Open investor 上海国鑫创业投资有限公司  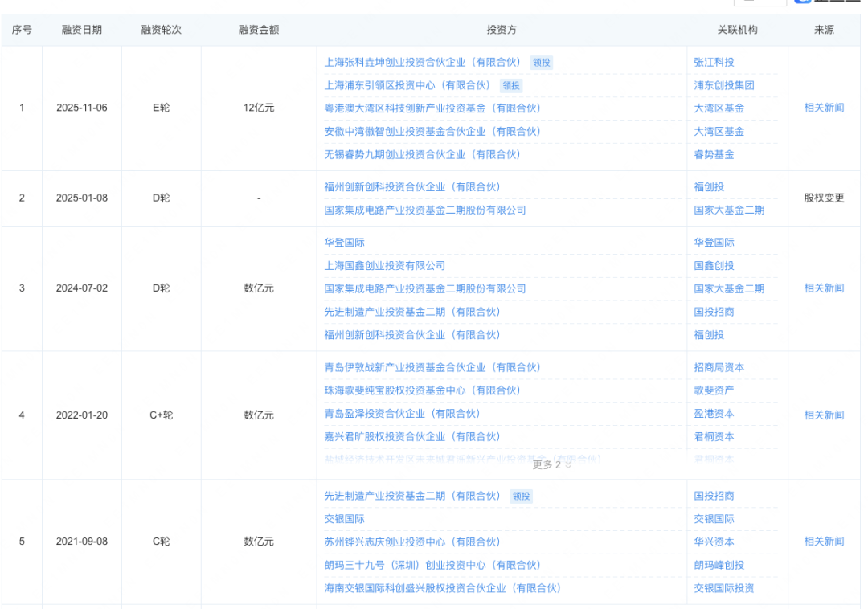[x=385, y=265]
